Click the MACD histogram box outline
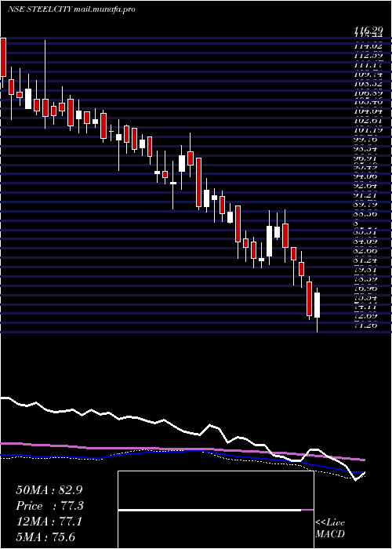The height and width of the screenshot is (549, 392). 216,510
